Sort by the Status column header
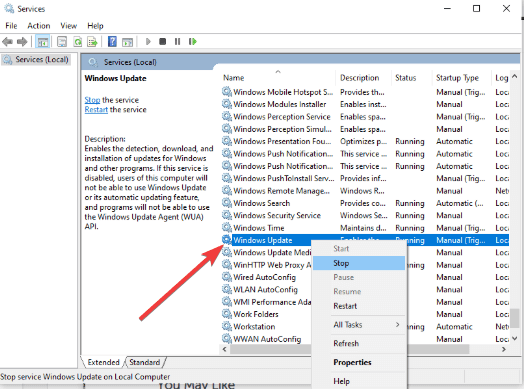Screen dimensions: 524x389 click(x=411, y=78)
